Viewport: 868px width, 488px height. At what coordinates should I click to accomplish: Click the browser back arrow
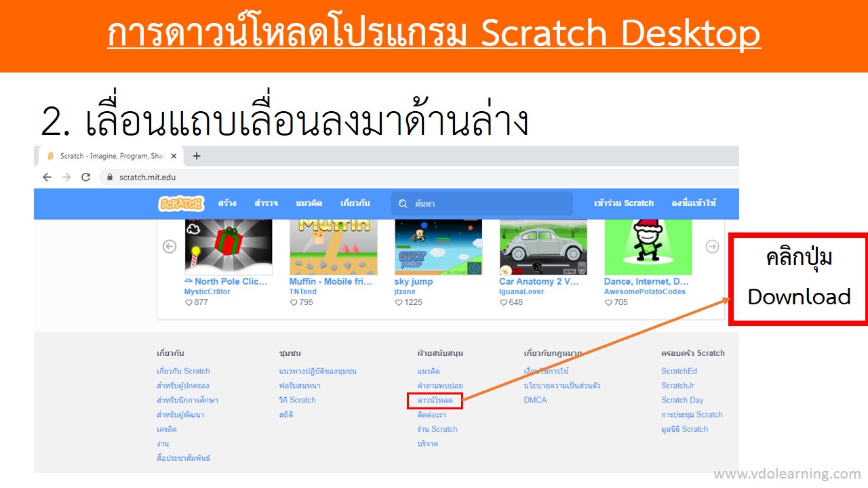tap(47, 177)
